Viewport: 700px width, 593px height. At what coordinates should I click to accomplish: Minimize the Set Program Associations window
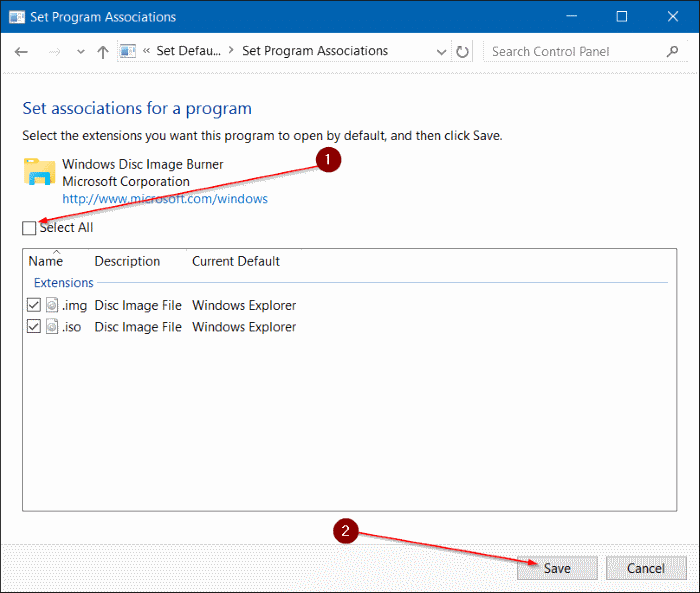click(x=571, y=17)
